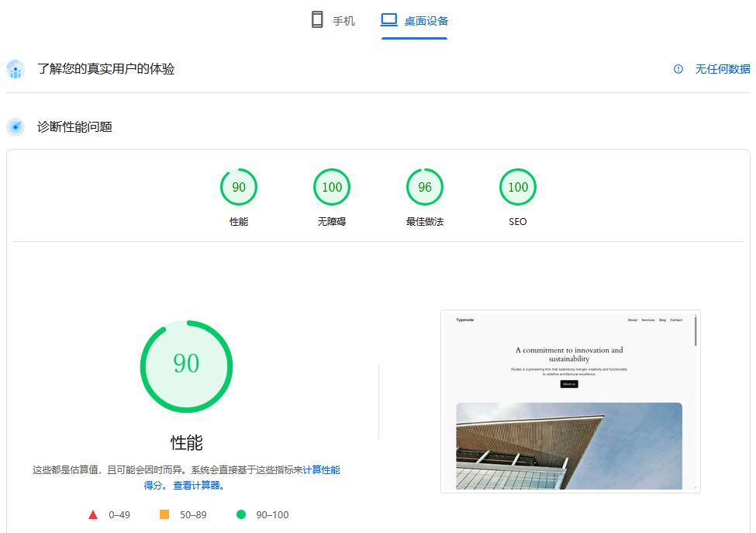
Task: Click the orange square 50–89 legend icon
Action: point(164,514)
